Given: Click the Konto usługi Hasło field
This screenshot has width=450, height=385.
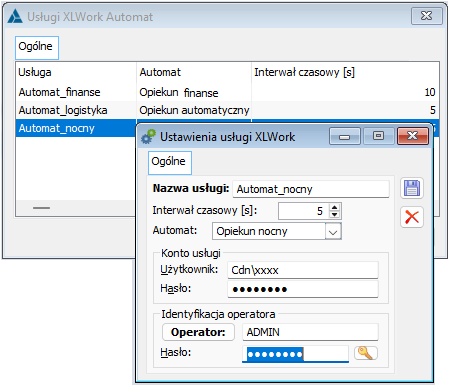Looking at the screenshot, I should (x=303, y=289).
